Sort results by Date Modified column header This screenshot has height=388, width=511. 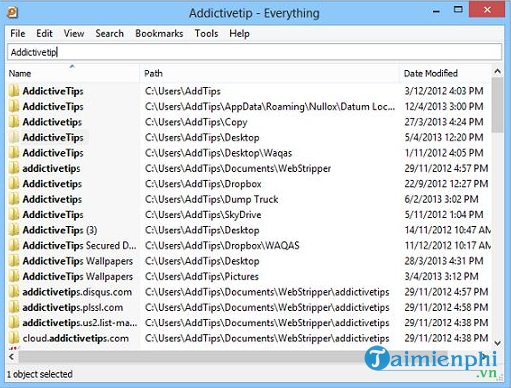coord(446,73)
